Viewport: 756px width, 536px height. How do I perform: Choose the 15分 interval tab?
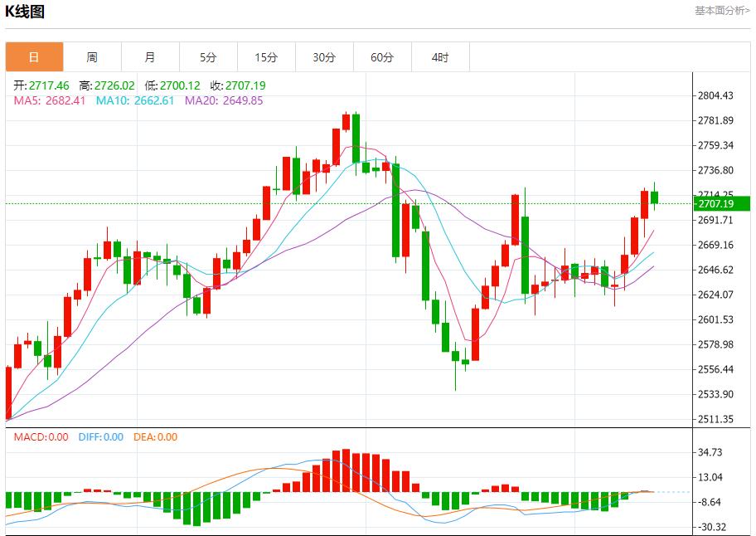[x=266, y=57]
